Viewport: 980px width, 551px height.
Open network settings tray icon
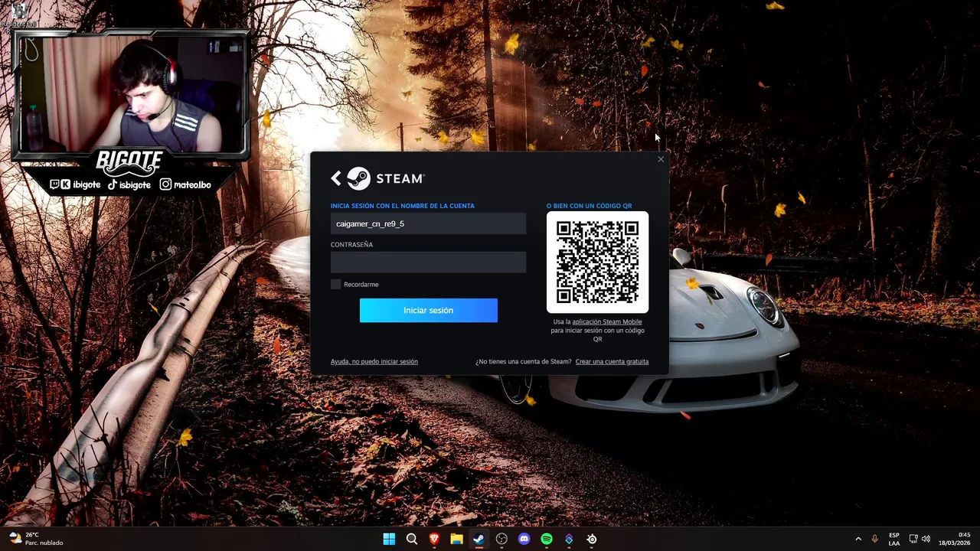click(913, 539)
